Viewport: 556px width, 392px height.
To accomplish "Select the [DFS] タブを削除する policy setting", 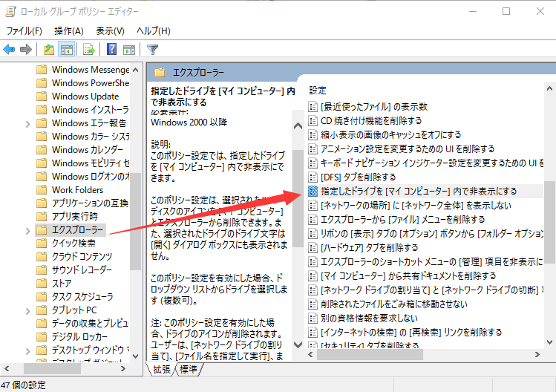I will point(359,177).
